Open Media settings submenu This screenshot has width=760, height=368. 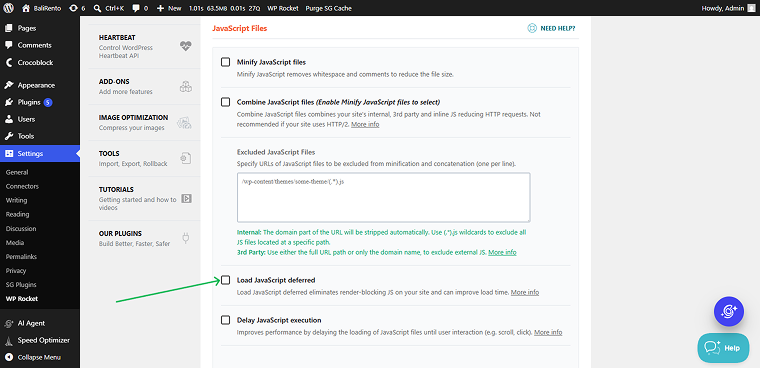point(15,242)
